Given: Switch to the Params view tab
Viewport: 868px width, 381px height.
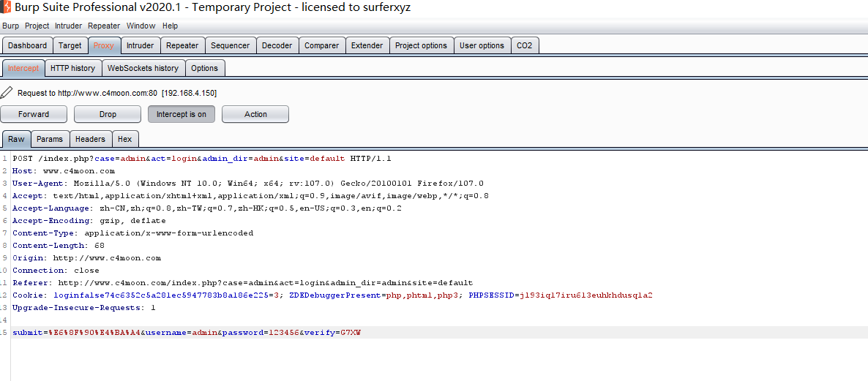Looking at the screenshot, I should pos(50,140).
